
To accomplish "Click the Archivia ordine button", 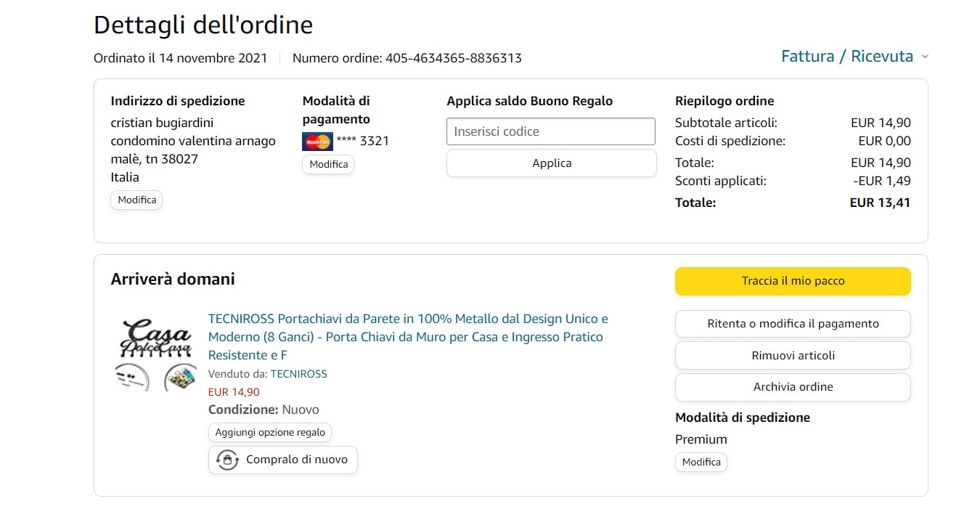I will 793,387.
